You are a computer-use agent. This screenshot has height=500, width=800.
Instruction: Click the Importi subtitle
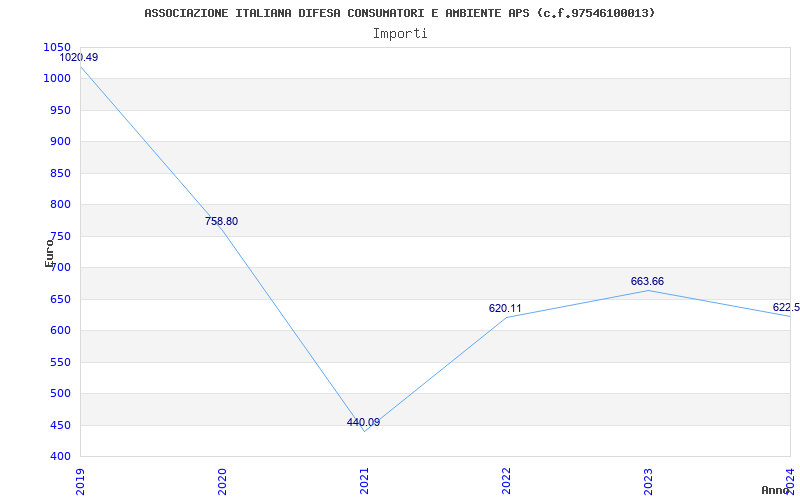click(400, 34)
